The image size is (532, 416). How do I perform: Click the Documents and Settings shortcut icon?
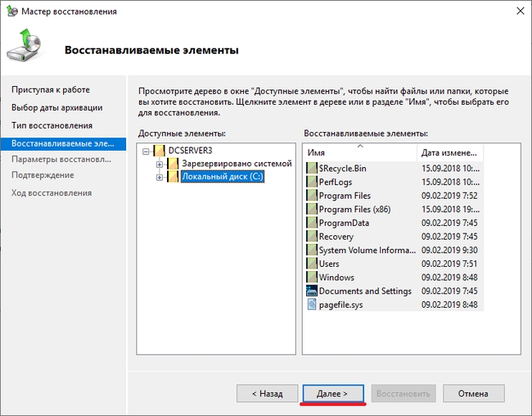point(312,291)
